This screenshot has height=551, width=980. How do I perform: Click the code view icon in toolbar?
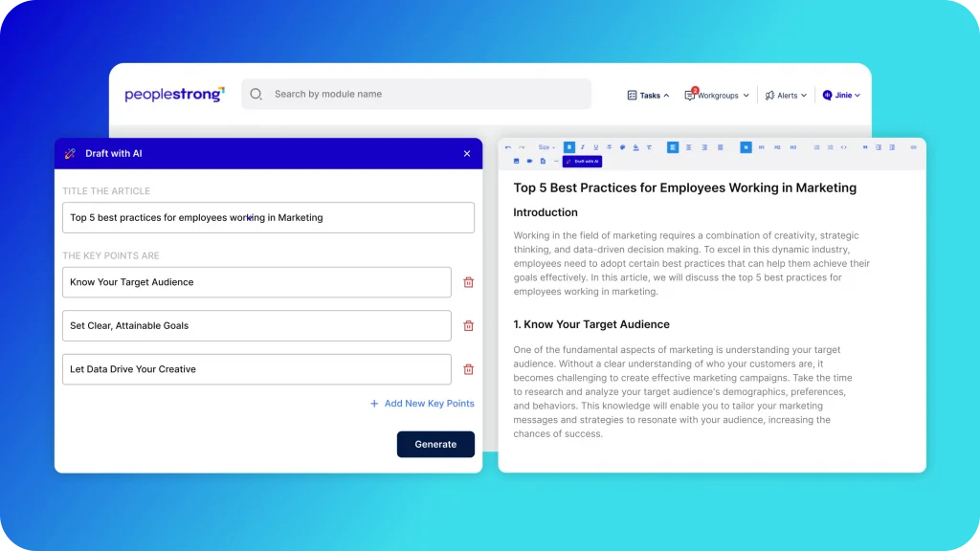coord(843,147)
